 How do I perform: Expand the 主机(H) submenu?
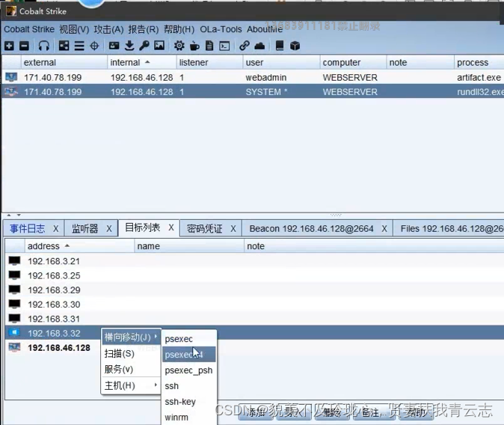point(131,385)
